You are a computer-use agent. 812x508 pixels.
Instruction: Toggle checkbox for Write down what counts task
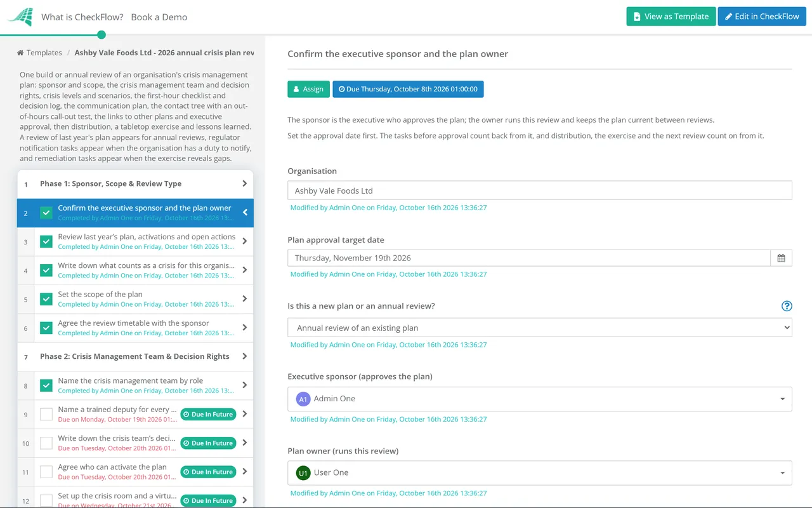pyautogui.click(x=46, y=271)
